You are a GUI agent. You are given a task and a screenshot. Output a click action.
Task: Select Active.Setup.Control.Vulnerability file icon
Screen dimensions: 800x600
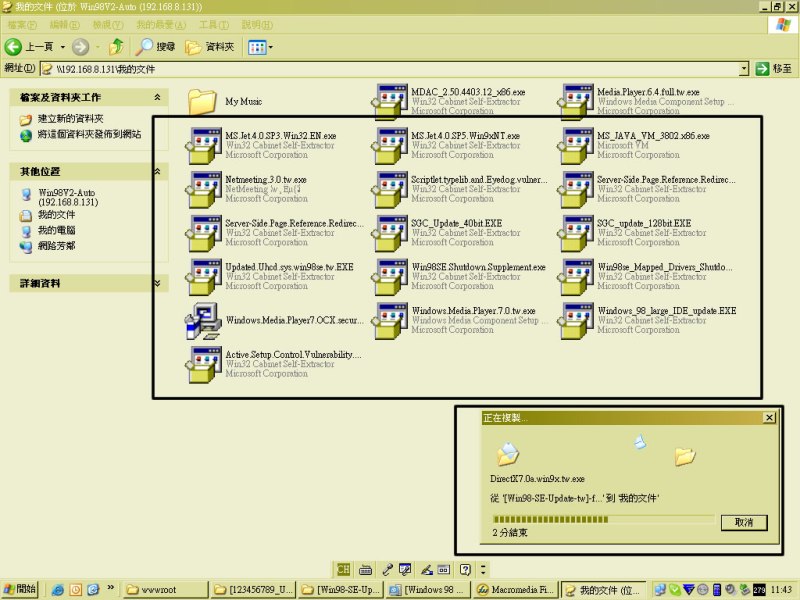(x=203, y=365)
